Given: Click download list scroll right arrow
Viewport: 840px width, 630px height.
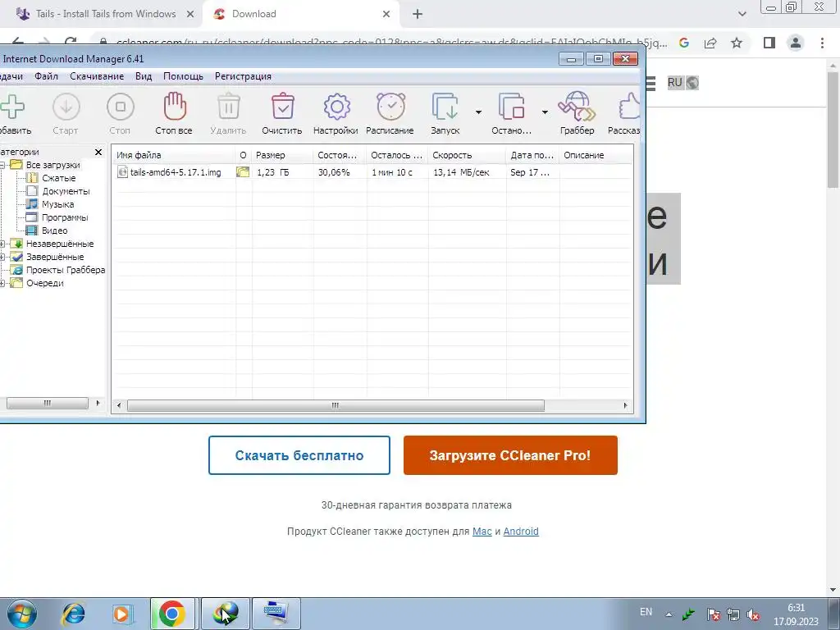Looking at the screenshot, I should coord(625,405).
